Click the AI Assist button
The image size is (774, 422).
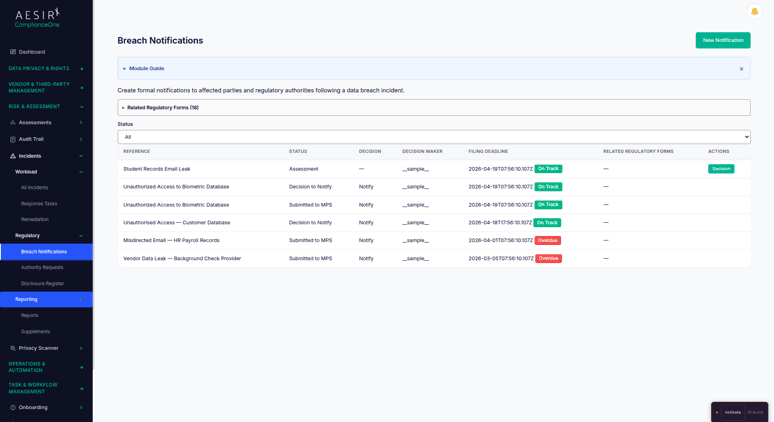click(755, 412)
